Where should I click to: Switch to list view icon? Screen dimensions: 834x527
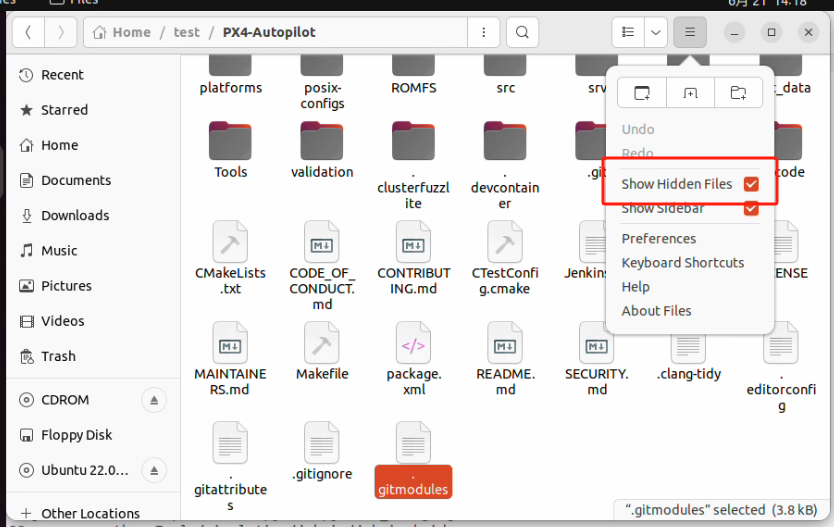click(x=628, y=32)
